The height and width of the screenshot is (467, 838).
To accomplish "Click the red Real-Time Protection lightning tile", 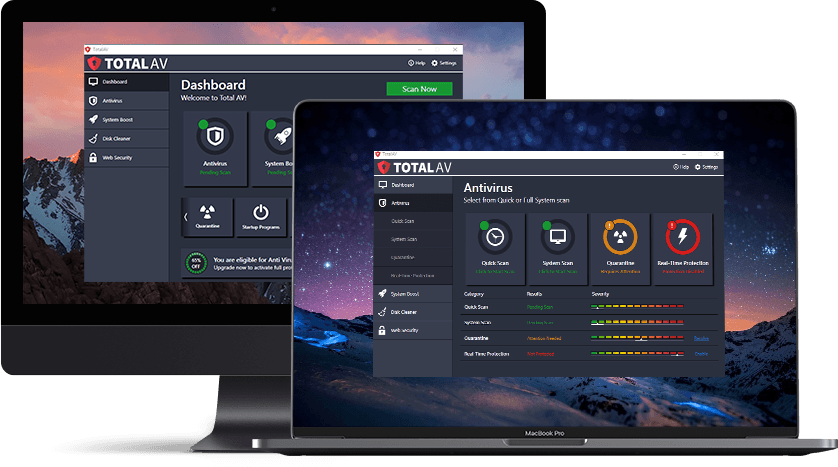I will [682, 243].
